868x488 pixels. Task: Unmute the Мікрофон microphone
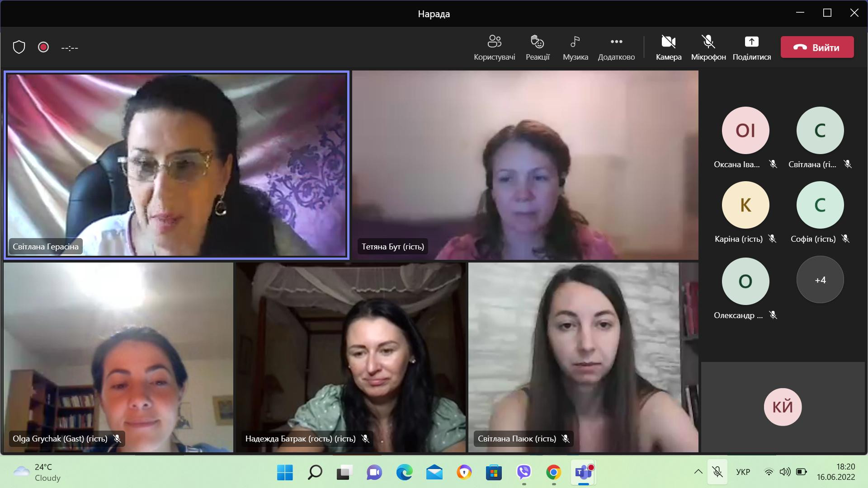coord(708,47)
